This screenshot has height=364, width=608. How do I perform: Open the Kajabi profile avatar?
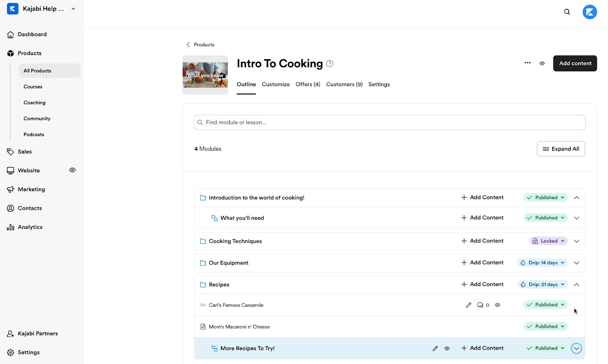pos(589,12)
